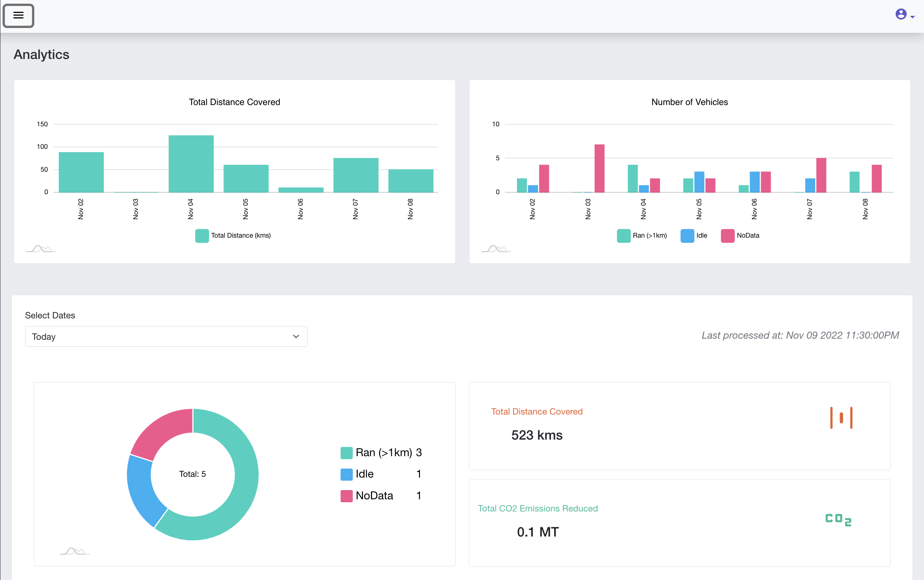Click the 'Total: 5' label in donut center

192,474
